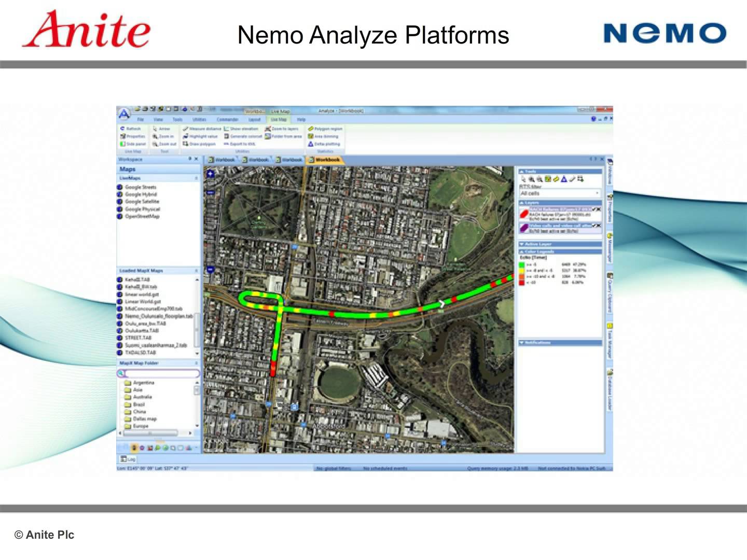Screen dimensions: 747x560
Task: Open the Utilities ribbon tab
Action: click(x=199, y=120)
